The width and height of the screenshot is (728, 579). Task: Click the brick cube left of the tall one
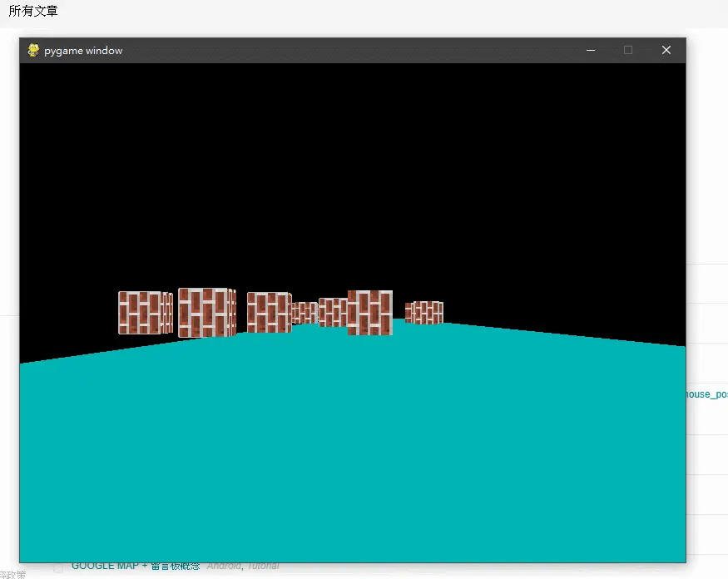pos(333,313)
